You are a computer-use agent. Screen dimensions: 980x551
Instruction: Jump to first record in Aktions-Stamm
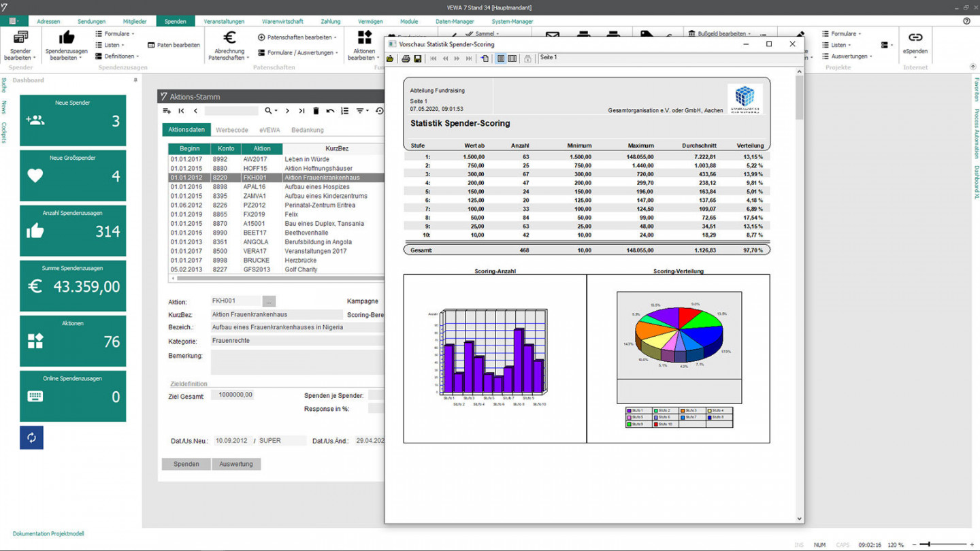click(181, 111)
